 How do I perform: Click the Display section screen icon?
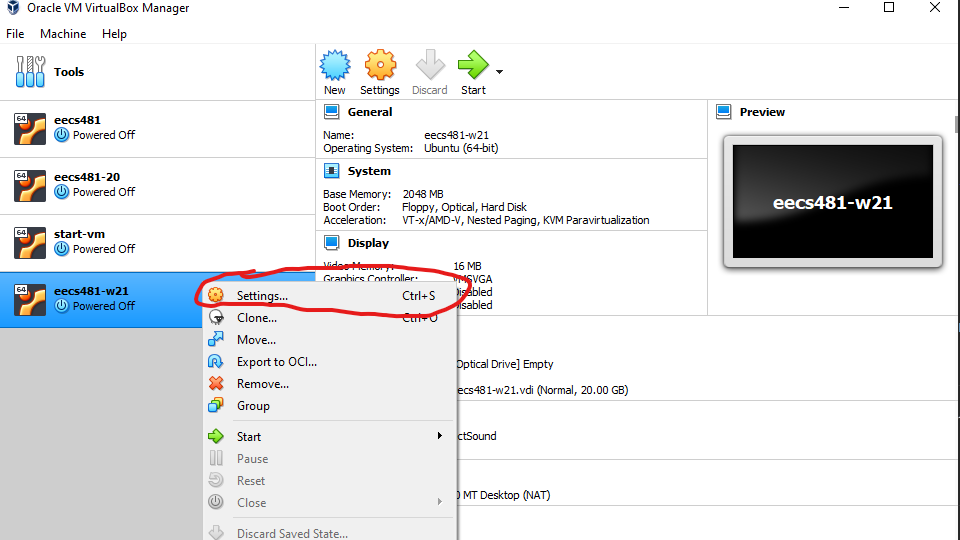(331, 242)
